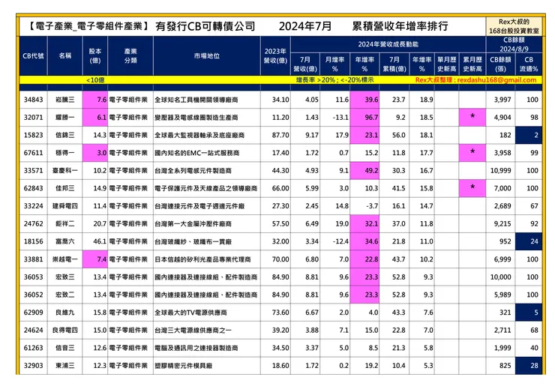Click the name "信錦三"
This screenshot has width=555, height=392.
65,135
